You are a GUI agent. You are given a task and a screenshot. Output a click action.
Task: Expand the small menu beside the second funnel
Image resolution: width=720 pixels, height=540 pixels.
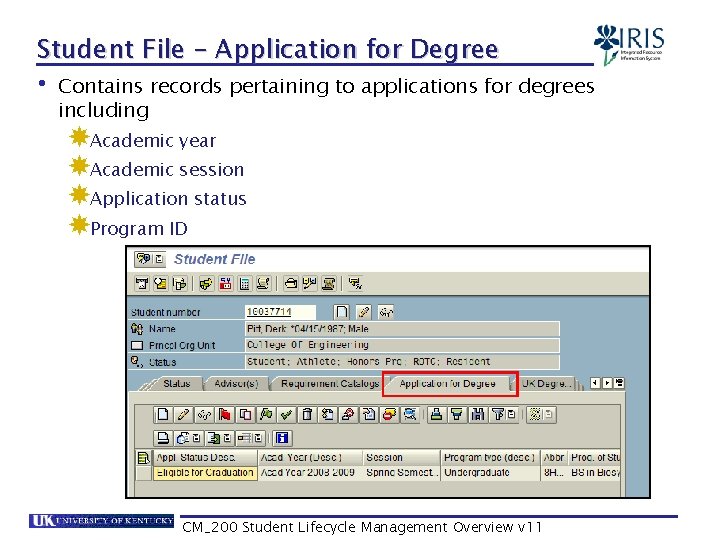[511, 415]
